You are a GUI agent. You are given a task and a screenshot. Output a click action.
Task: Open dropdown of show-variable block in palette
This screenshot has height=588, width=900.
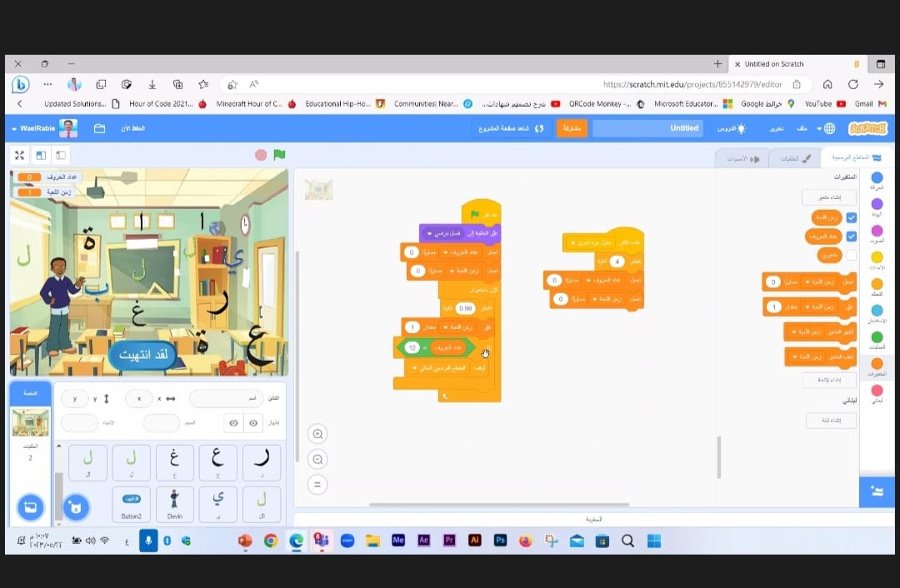[x=803, y=332]
